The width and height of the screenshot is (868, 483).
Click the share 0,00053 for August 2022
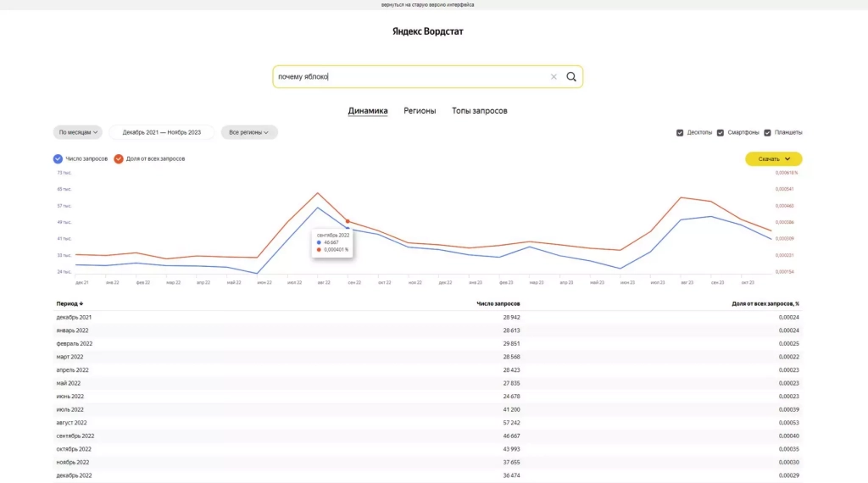tap(789, 423)
